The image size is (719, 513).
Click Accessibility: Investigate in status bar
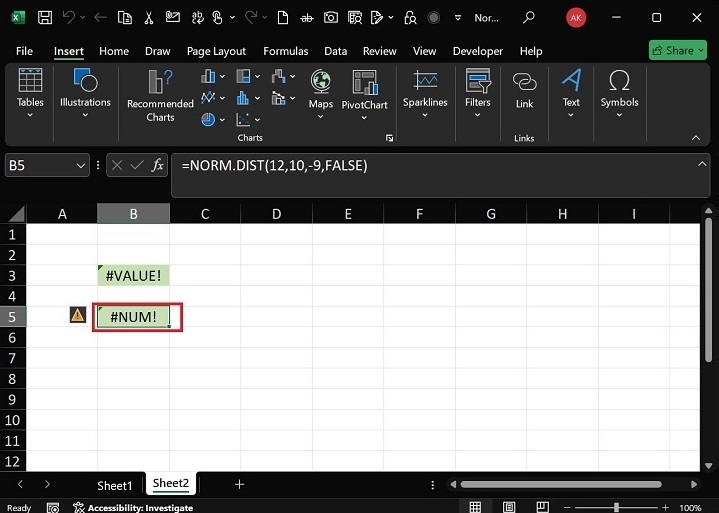pyautogui.click(x=133, y=507)
